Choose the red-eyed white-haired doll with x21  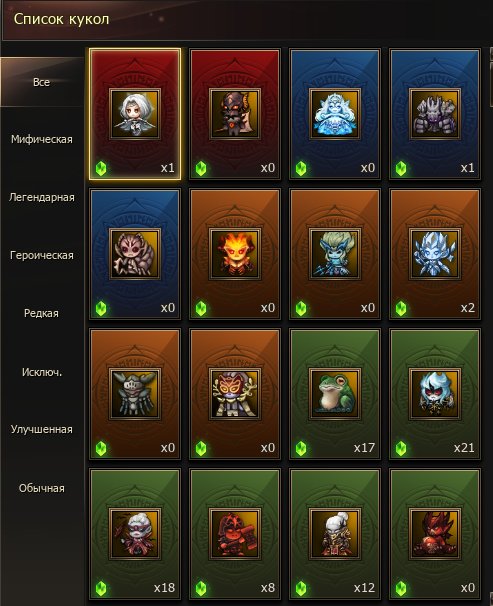(x=435, y=394)
